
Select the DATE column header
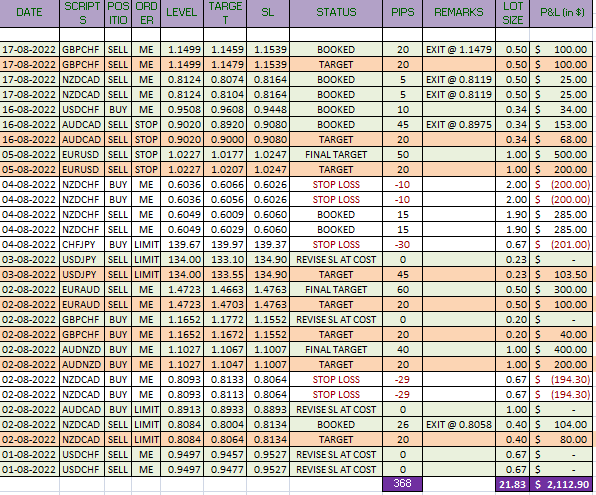click(29, 13)
